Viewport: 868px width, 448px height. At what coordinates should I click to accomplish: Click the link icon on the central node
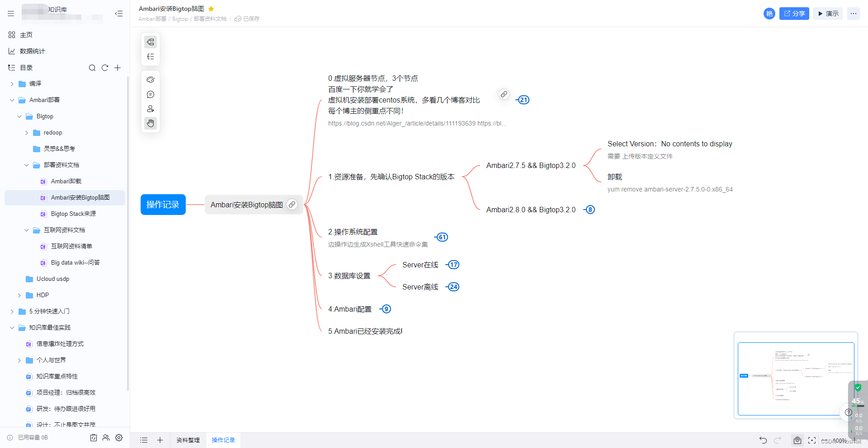(x=292, y=205)
